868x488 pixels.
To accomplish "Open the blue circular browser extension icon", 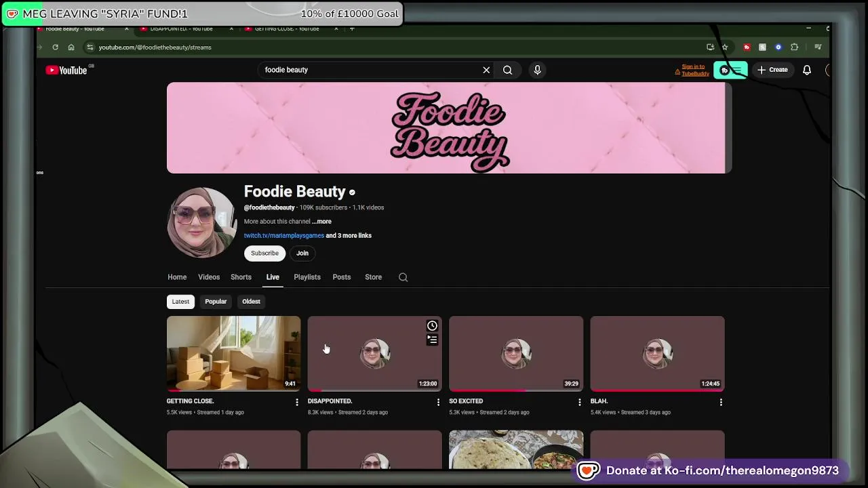I will (778, 47).
